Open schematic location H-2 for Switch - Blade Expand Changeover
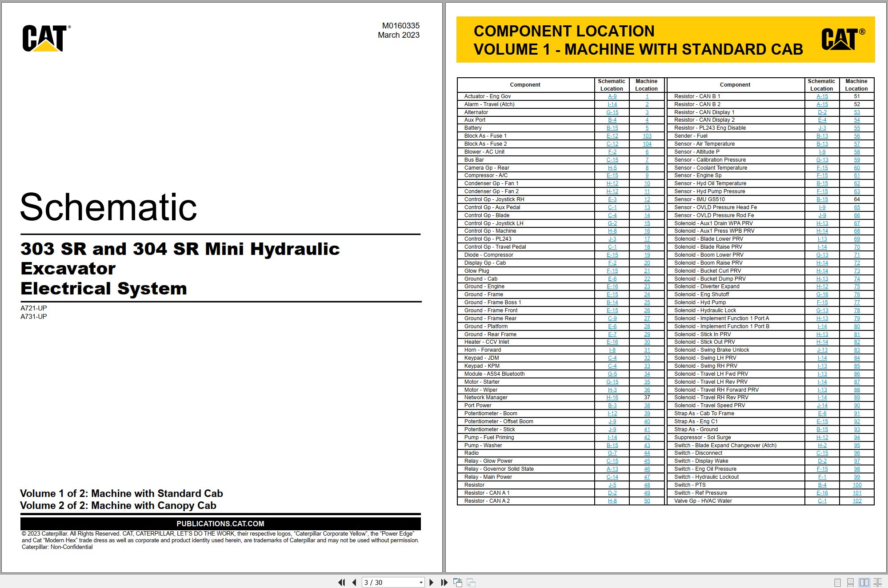 (x=822, y=445)
